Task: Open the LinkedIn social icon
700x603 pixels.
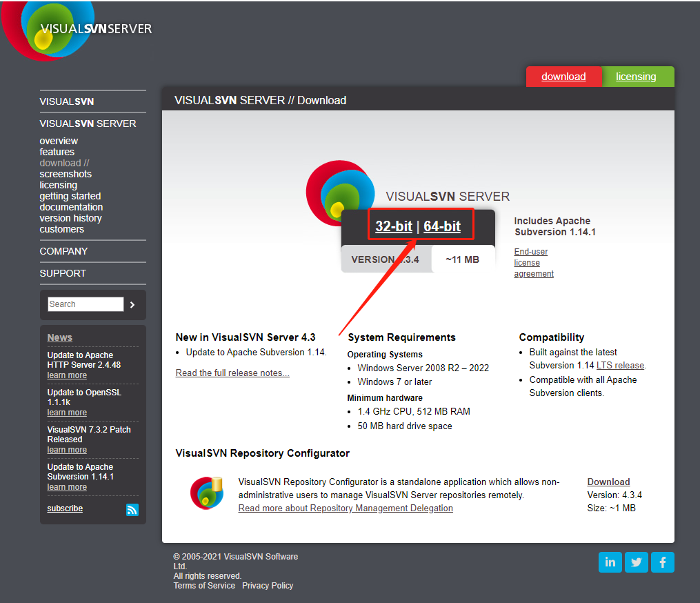Action: coord(610,562)
